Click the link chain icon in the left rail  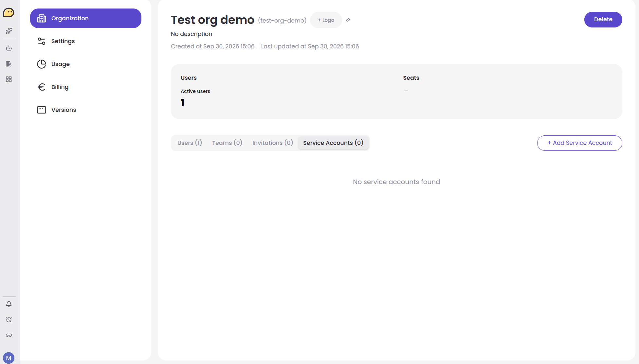tap(9, 335)
